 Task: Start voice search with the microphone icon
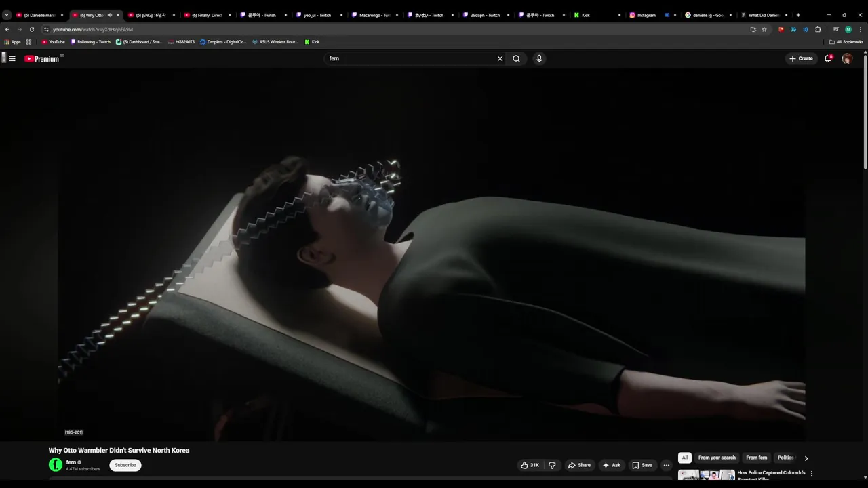click(x=539, y=59)
